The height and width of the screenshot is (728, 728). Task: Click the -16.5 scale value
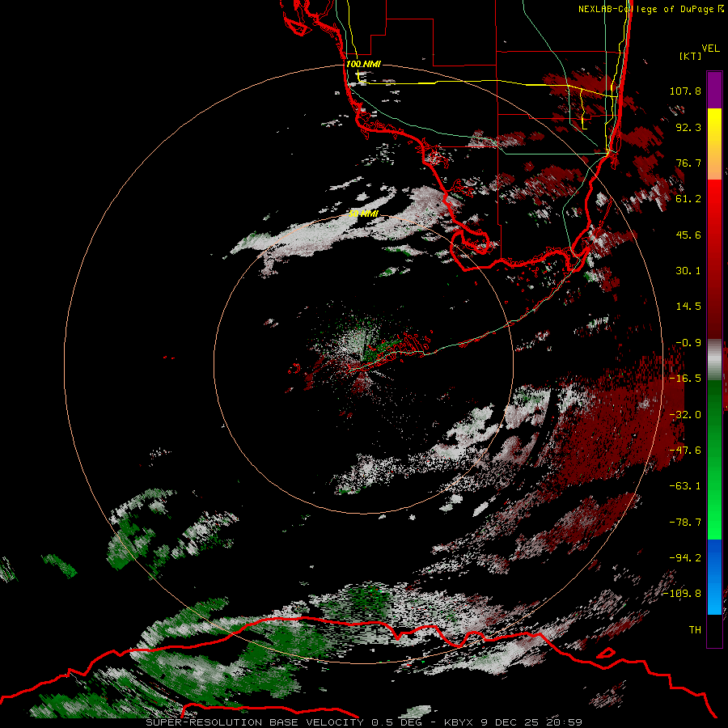pos(685,379)
